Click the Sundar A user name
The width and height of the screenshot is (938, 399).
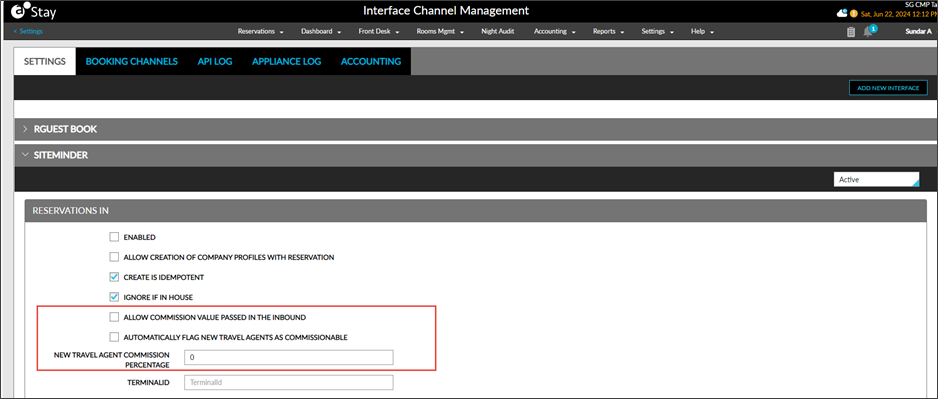[918, 32]
